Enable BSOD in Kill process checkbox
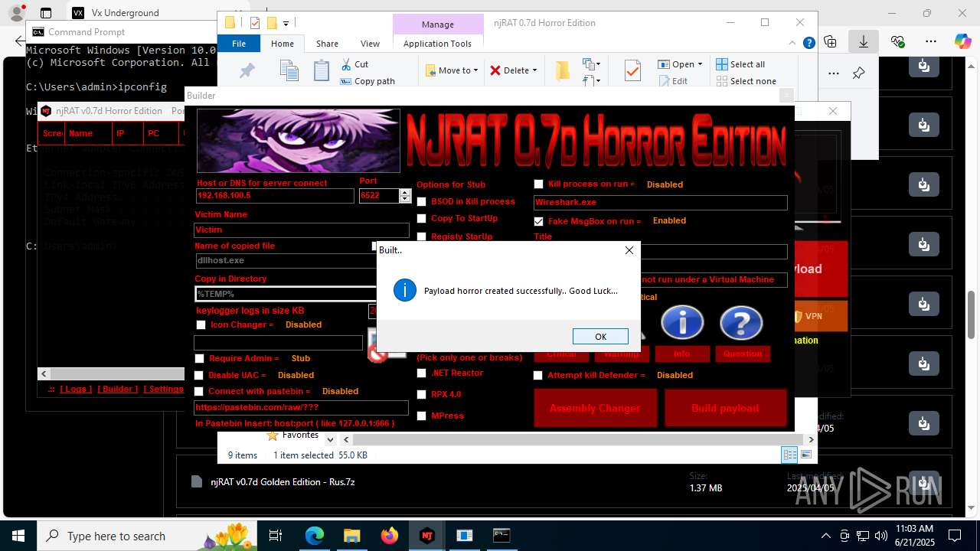980x551 pixels. point(421,201)
